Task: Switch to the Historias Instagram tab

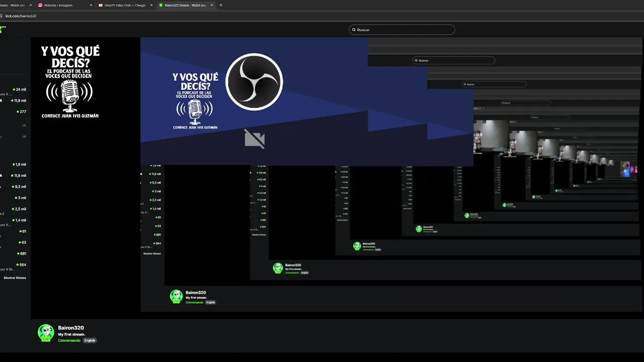Action: pos(65,5)
